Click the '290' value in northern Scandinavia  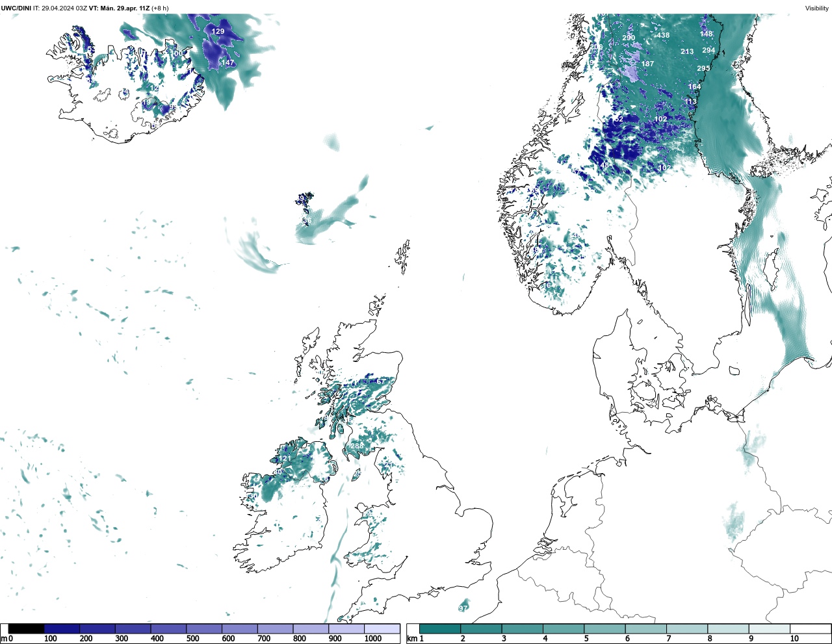(629, 38)
